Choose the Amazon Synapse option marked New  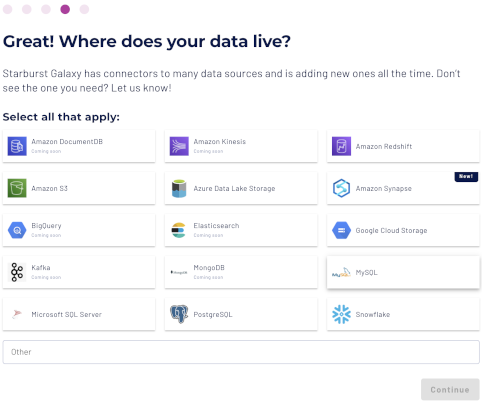[403, 188]
